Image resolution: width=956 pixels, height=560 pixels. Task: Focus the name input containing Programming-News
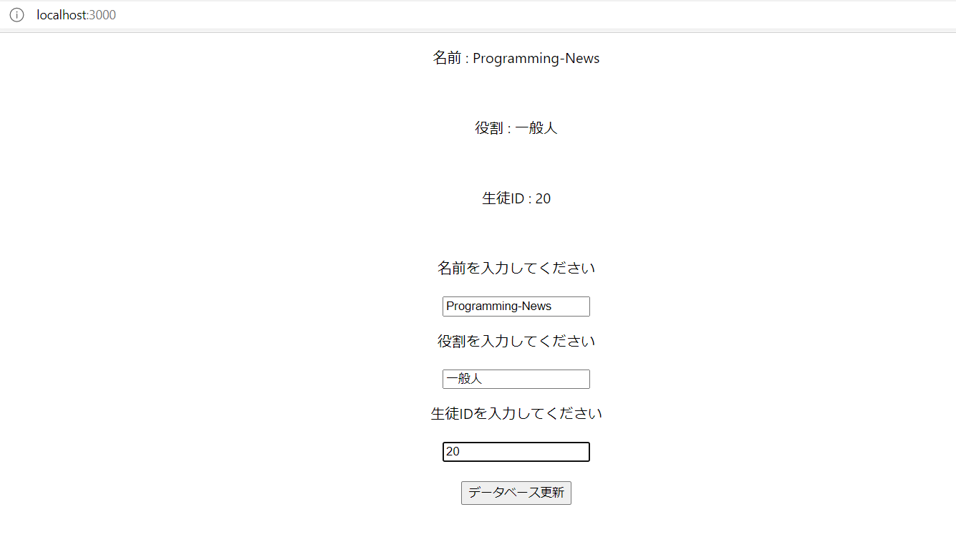pyautogui.click(x=516, y=306)
